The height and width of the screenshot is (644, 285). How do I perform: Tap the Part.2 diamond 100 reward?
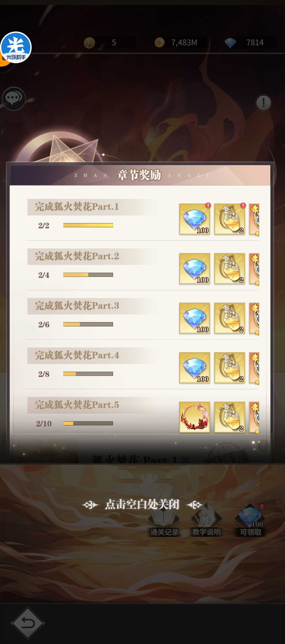pyautogui.click(x=194, y=269)
